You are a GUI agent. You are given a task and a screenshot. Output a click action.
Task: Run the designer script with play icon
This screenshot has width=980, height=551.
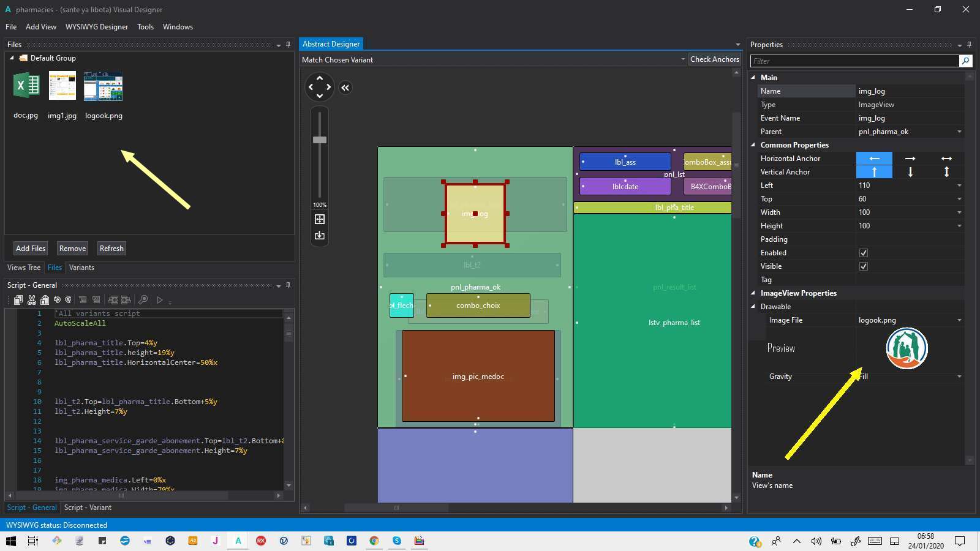pyautogui.click(x=160, y=300)
